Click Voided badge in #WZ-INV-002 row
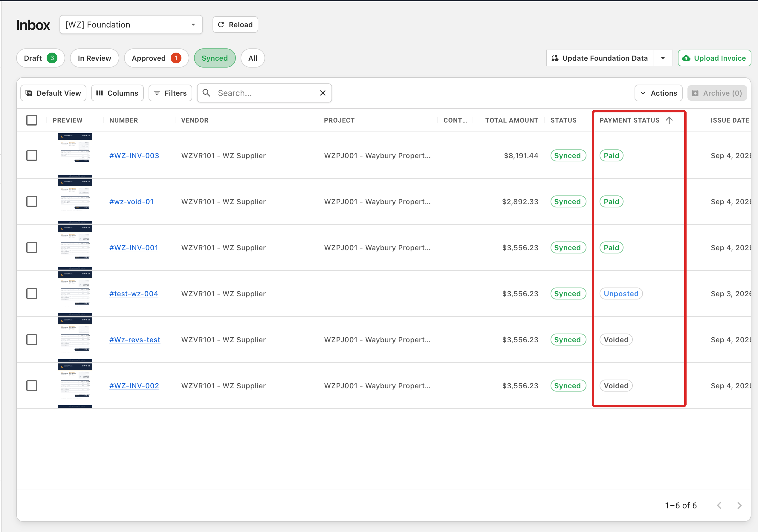This screenshot has height=532, width=758. pyautogui.click(x=616, y=386)
